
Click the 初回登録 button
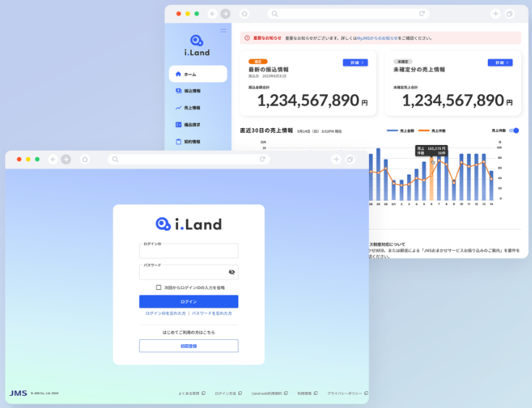coord(189,346)
